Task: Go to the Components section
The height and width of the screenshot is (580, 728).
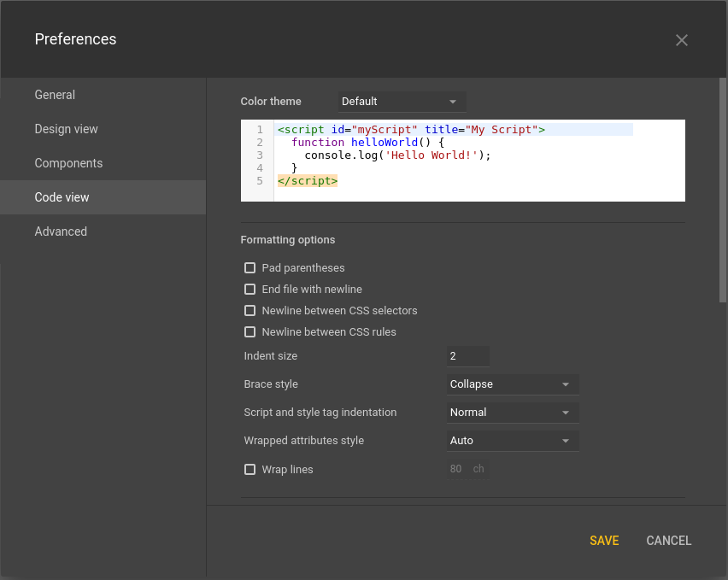Action: pyautogui.click(x=68, y=163)
